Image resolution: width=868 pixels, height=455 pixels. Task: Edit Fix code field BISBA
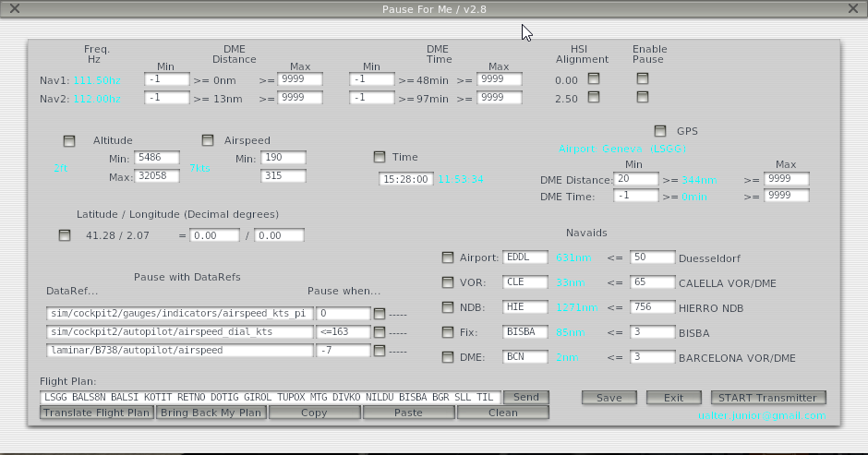[x=525, y=332]
